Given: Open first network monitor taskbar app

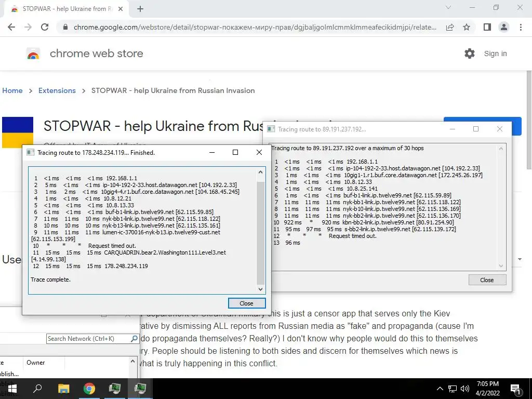Looking at the screenshot, I should pos(115,389).
